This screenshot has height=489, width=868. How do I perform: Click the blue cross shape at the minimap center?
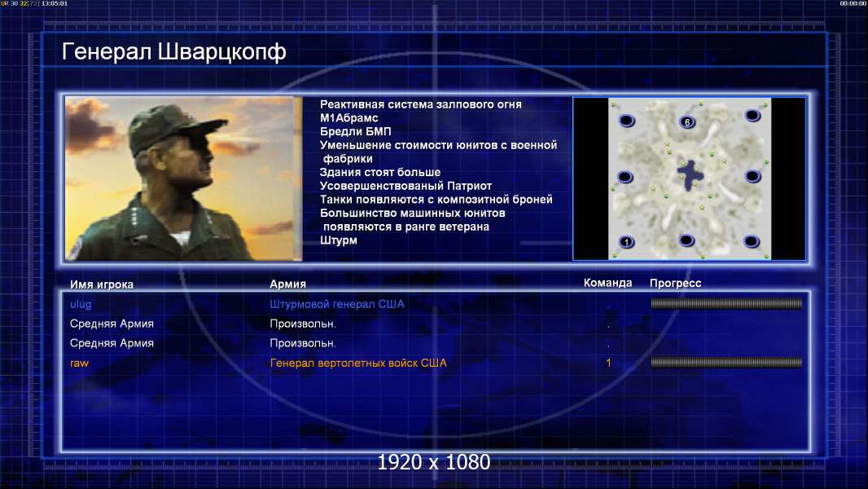point(690,175)
